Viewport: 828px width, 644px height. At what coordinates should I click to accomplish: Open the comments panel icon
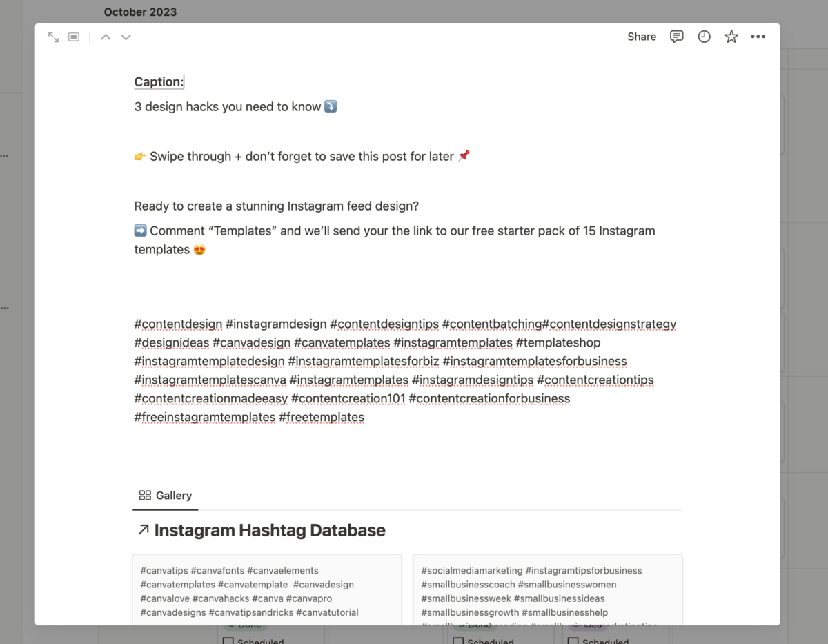click(676, 37)
